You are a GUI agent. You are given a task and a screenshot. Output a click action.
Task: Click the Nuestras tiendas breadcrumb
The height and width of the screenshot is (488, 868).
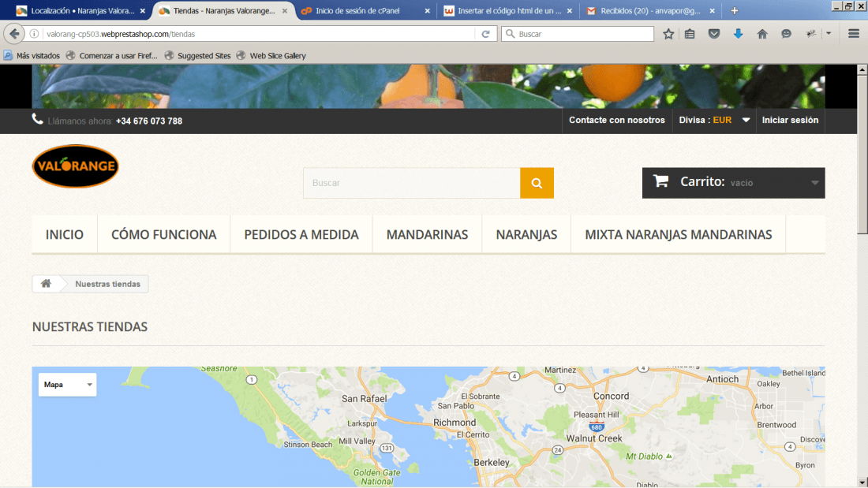[107, 284]
